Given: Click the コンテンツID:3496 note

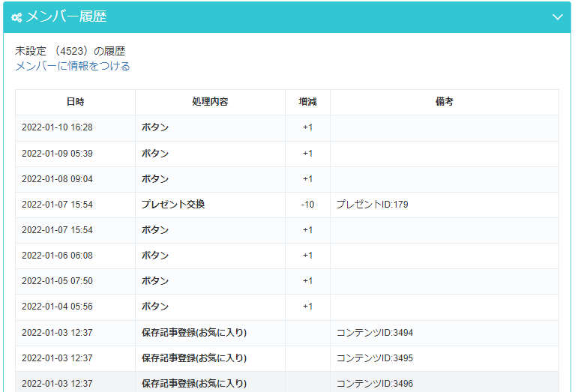Looking at the screenshot, I should (375, 383).
